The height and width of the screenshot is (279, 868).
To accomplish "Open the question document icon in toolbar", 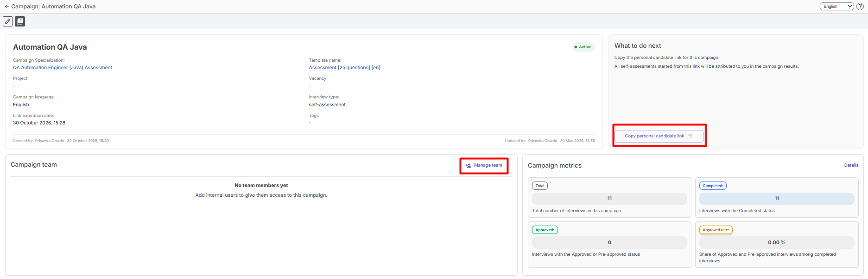I will click(20, 21).
